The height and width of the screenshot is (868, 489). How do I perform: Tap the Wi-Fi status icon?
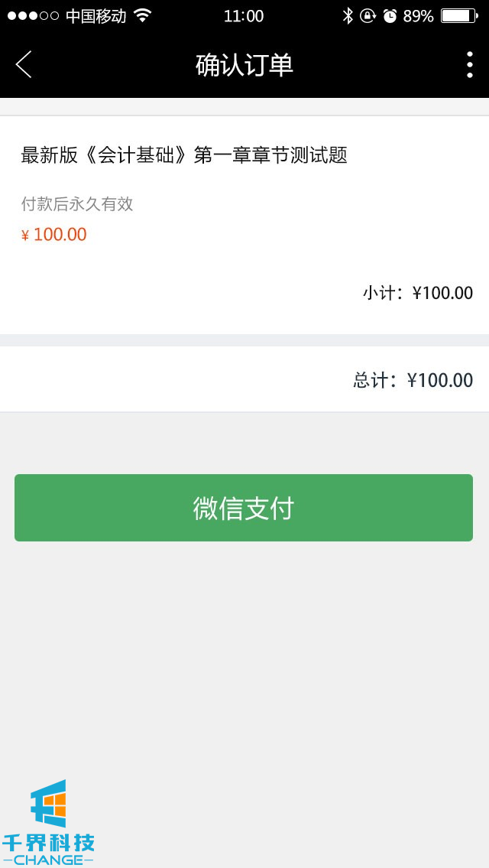pyautogui.click(x=142, y=16)
